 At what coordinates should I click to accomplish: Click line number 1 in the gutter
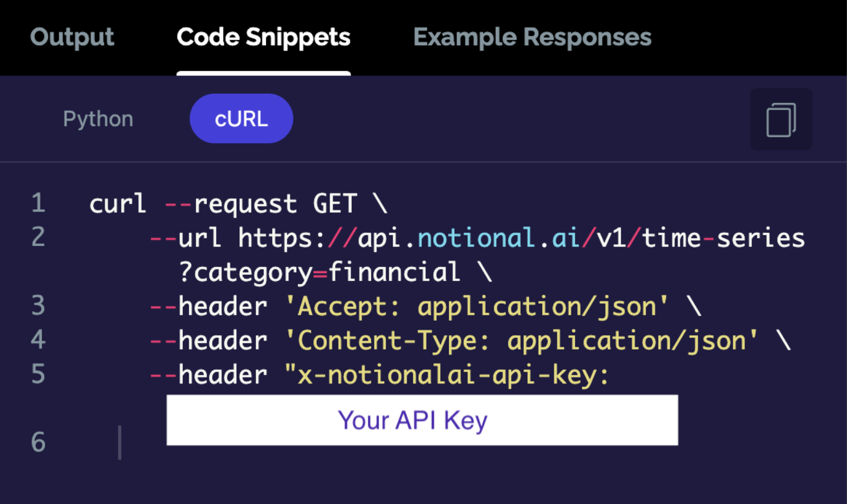point(39,203)
